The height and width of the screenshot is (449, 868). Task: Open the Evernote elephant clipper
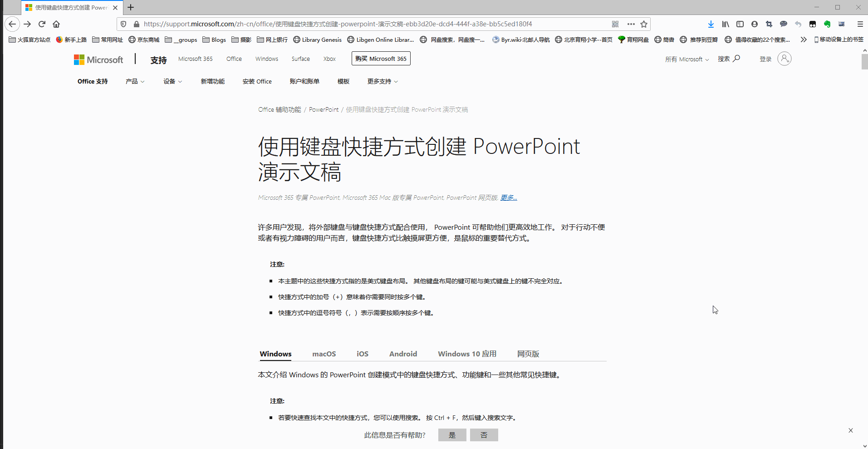point(827,24)
